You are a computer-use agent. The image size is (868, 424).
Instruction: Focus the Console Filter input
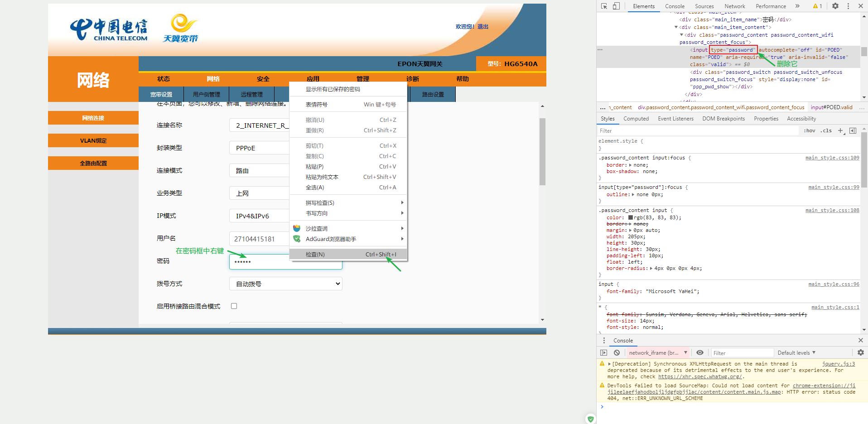tap(743, 353)
